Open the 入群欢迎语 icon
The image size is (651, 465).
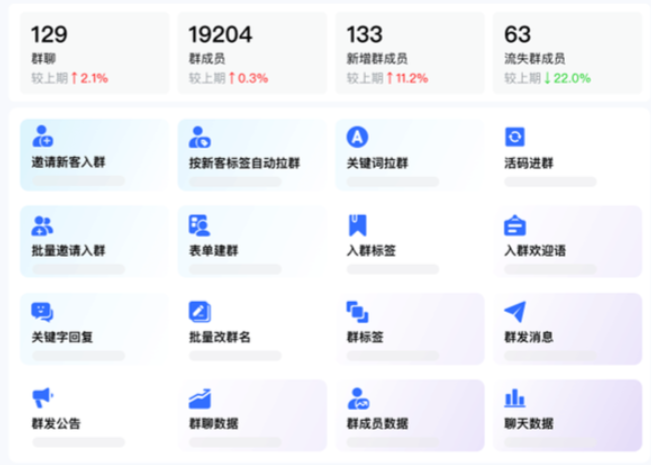[515, 225]
